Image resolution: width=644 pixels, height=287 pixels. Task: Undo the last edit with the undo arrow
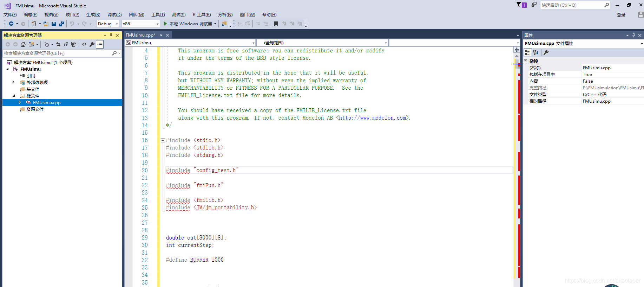[x=72, y=24]
